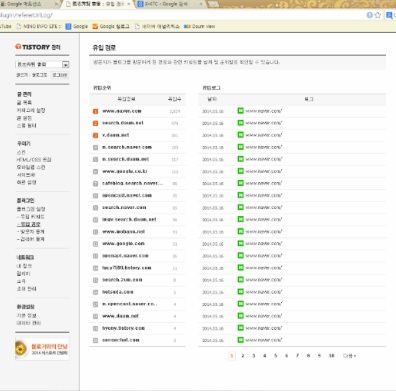This screenshot has width=396, height=391.
Task: Click the gray rank icon beside image.search.daum.net
Action: tap(95, 220)
